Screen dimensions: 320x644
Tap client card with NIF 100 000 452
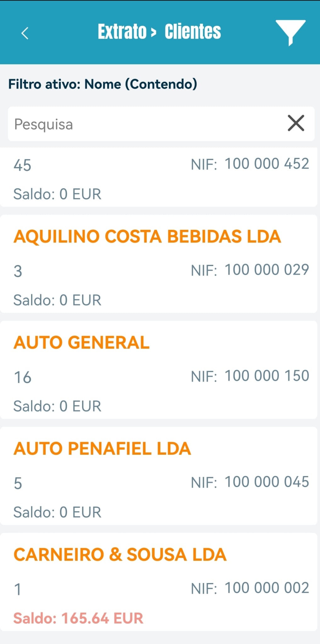coord(159,177)
